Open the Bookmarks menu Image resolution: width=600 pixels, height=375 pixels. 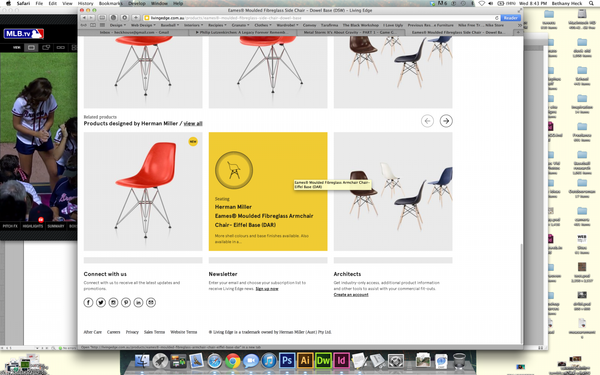point(111,3)
